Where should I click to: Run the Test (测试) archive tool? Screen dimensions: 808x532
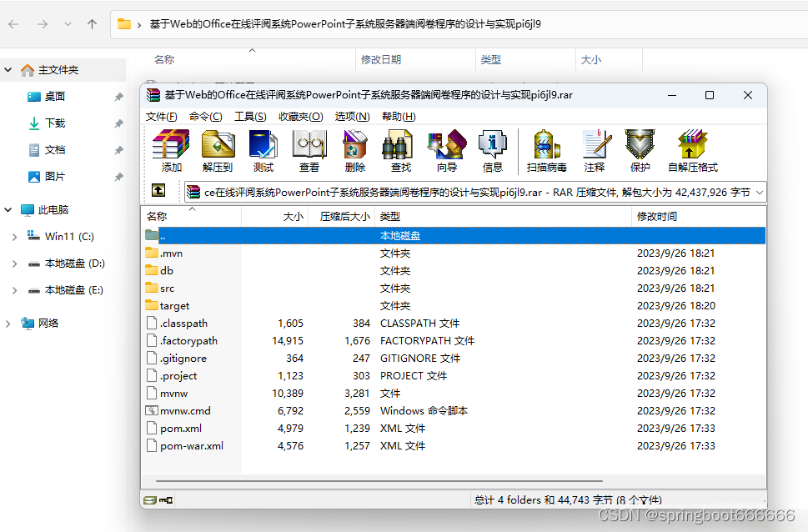[x=263, y=151]
